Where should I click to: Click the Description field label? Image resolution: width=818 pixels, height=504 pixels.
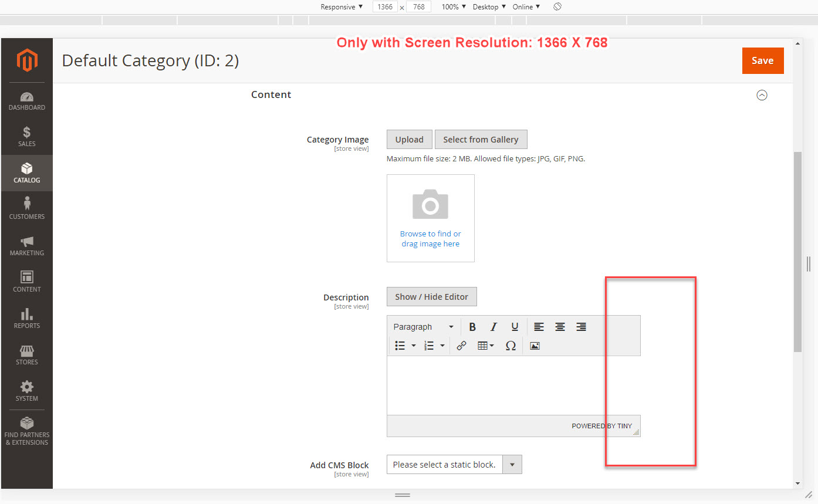[346, 297]
